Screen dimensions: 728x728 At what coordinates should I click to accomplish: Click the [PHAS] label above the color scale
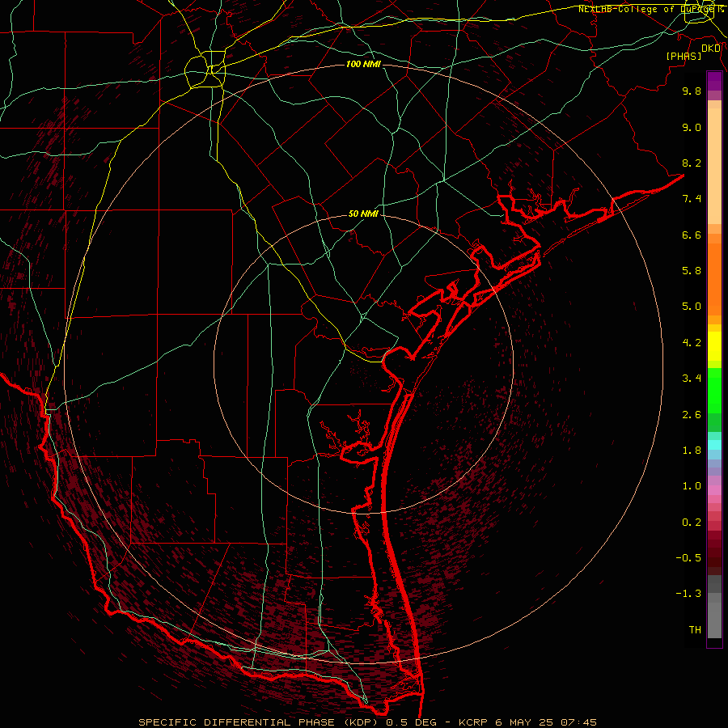(684, 56)
